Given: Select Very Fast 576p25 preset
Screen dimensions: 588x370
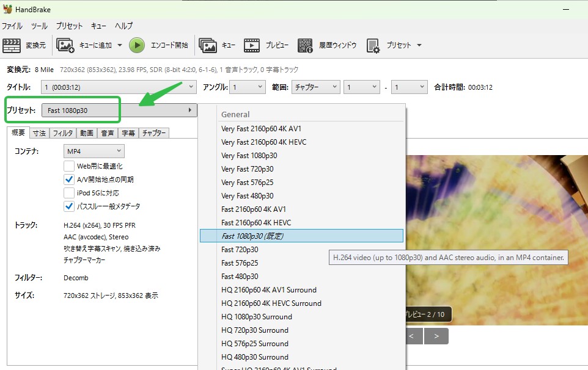Looking at the screenshot, I should click(301, 183).
